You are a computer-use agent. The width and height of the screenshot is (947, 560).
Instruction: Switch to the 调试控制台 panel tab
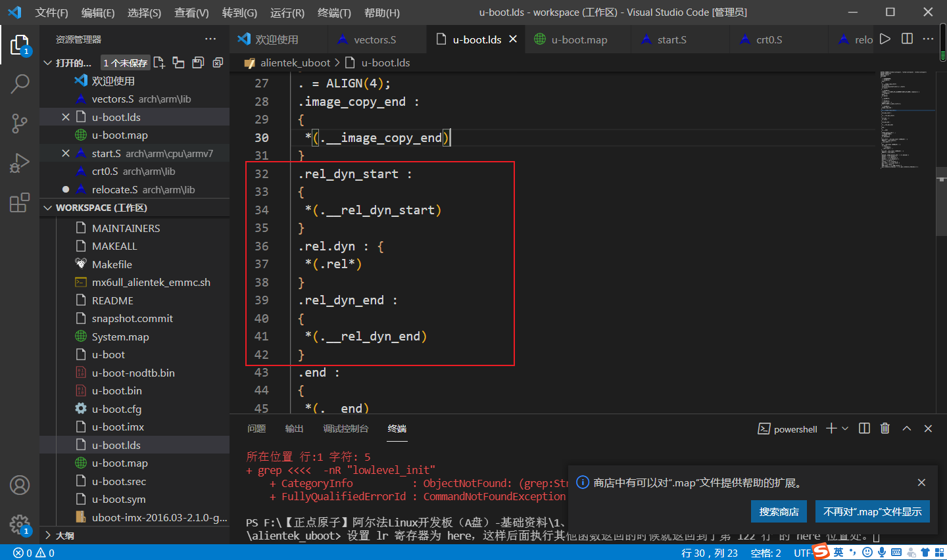tap(346, 429)
